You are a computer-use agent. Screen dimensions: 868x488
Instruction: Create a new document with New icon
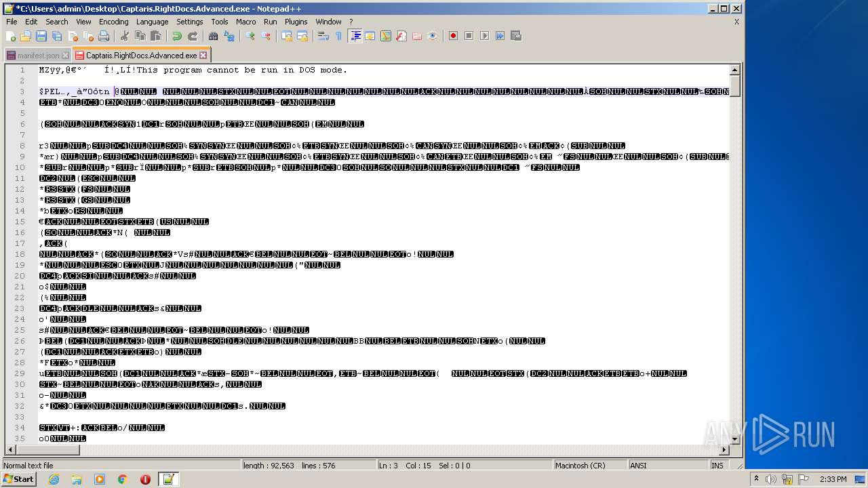(x=11, y=36)
